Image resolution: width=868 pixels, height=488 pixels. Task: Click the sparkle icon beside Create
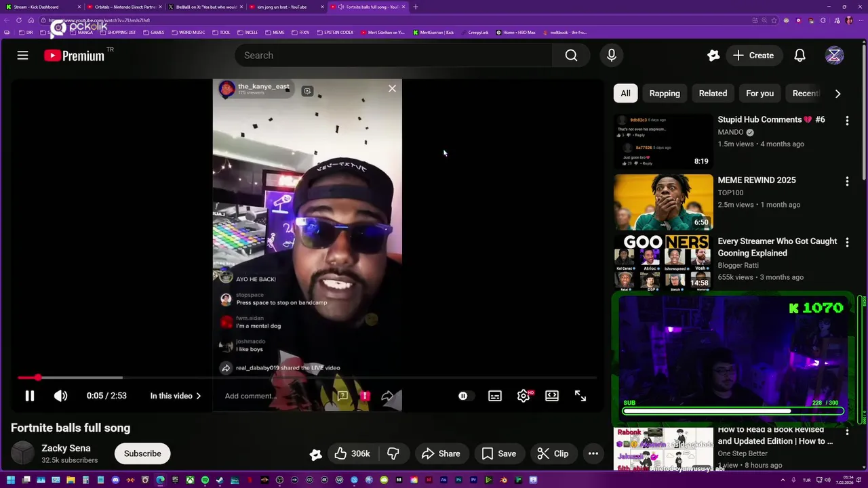click(713, 56)
